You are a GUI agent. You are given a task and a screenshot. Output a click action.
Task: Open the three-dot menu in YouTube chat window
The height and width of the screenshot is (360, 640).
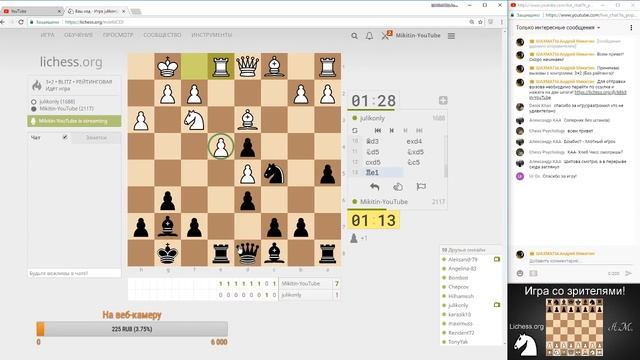click(x=631, y=28)
